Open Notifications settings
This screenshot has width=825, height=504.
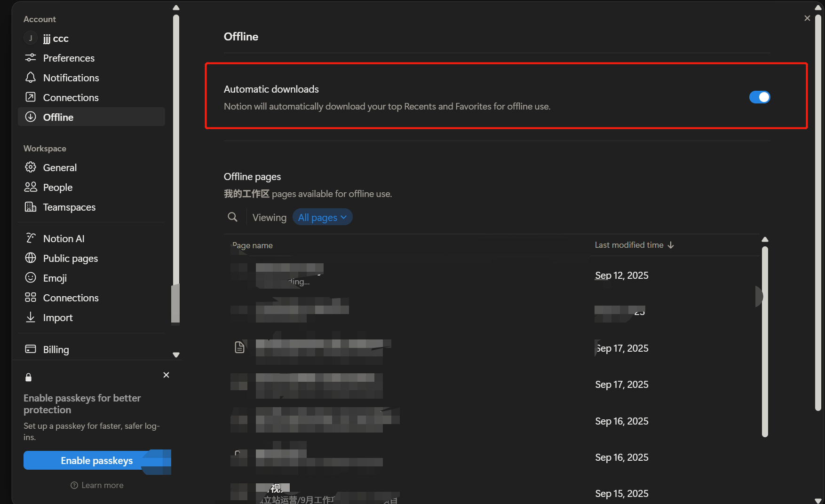pos(91,78)
